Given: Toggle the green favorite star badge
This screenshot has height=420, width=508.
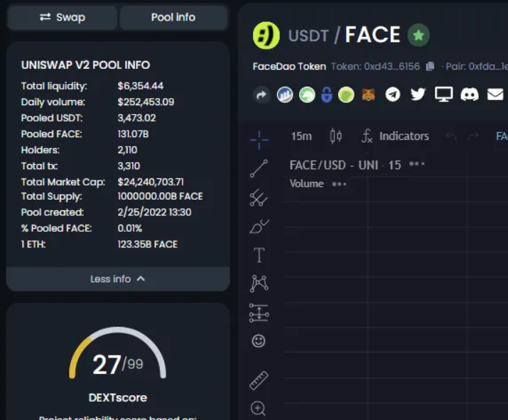Looking at the screenshot, I should pyautogui.click(x=418, y=35).
